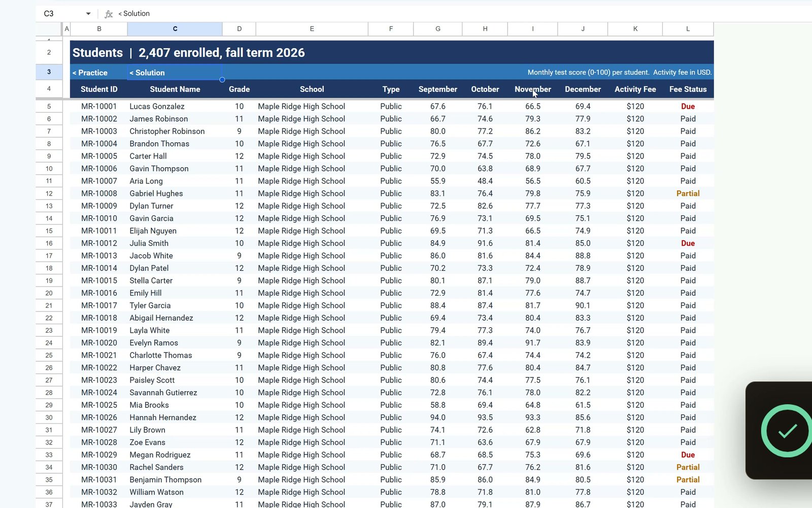Click the "Activity Fee" column heading
This screenshot has width=812, height=508.
[x=635, y=89]
